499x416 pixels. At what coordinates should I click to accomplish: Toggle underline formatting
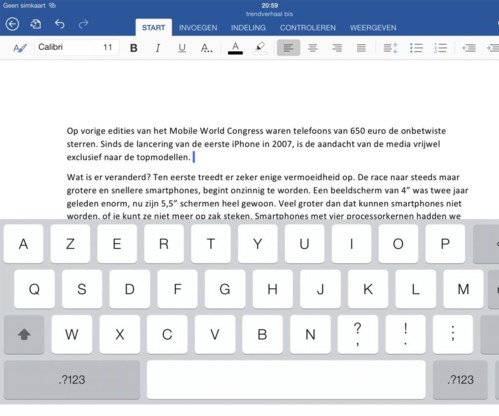182,48
